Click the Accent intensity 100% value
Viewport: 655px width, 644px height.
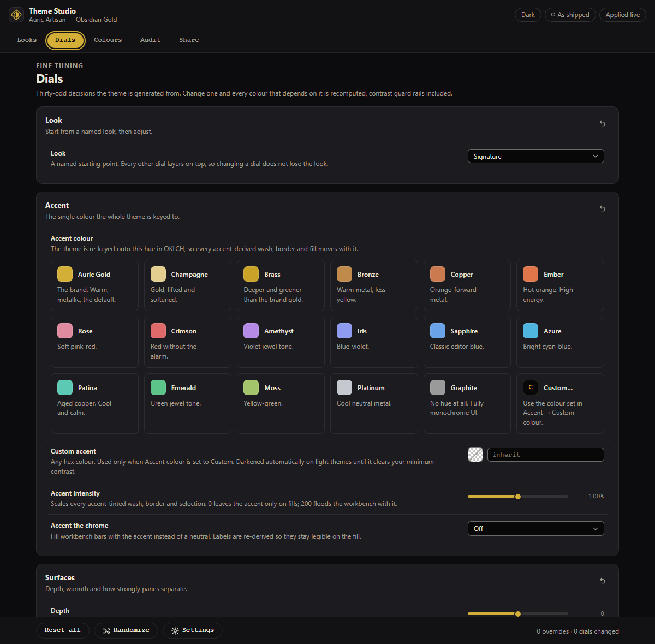click(x=596, y=497)
